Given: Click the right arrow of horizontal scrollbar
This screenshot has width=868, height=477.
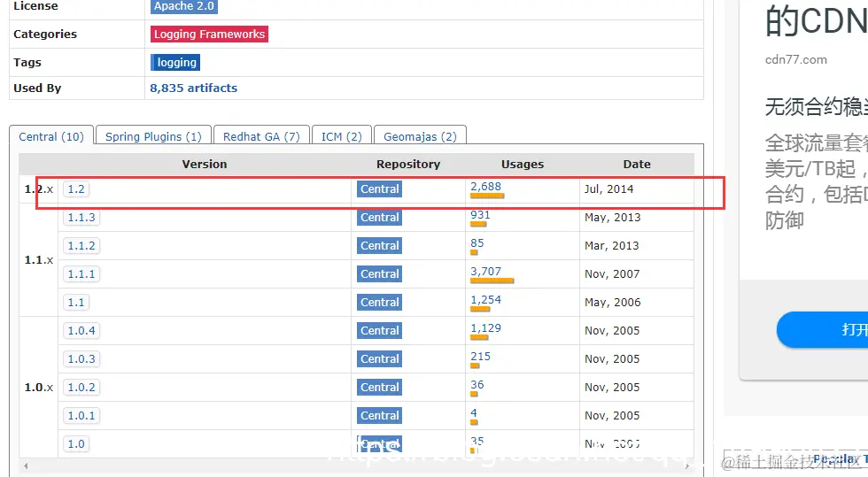Looking at the screenshot, I should (x=687, y=465).
